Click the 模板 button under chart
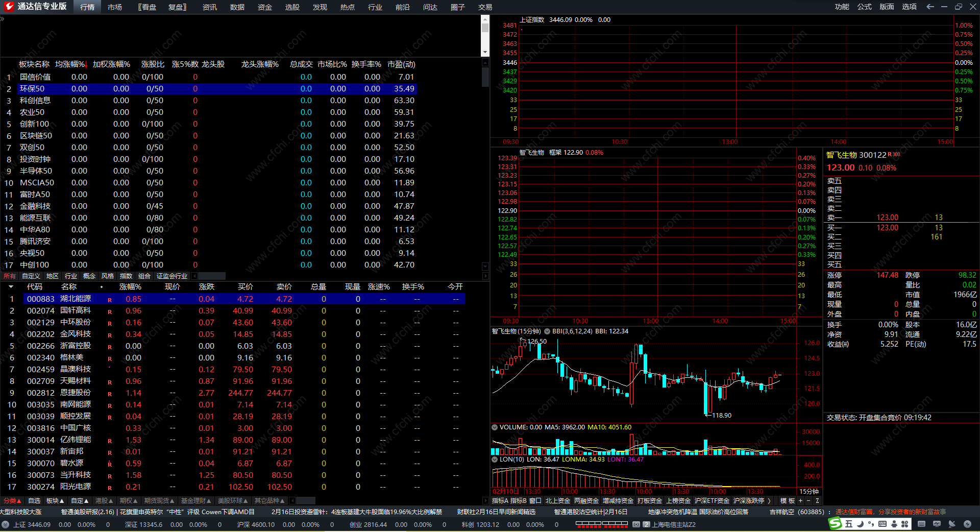 [x=788, y=501]
